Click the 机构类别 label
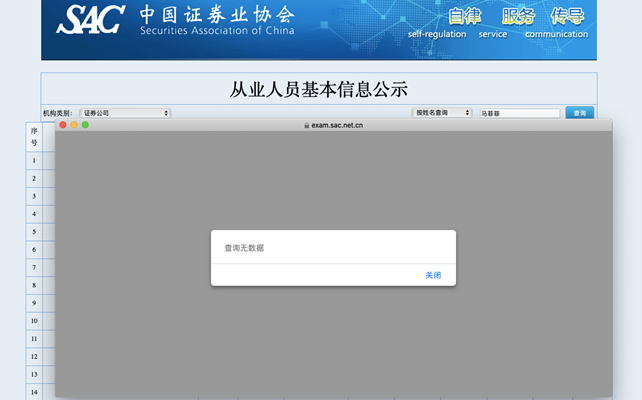The width and height of the screenshot is (642, 400). click(x=58, y=113)
